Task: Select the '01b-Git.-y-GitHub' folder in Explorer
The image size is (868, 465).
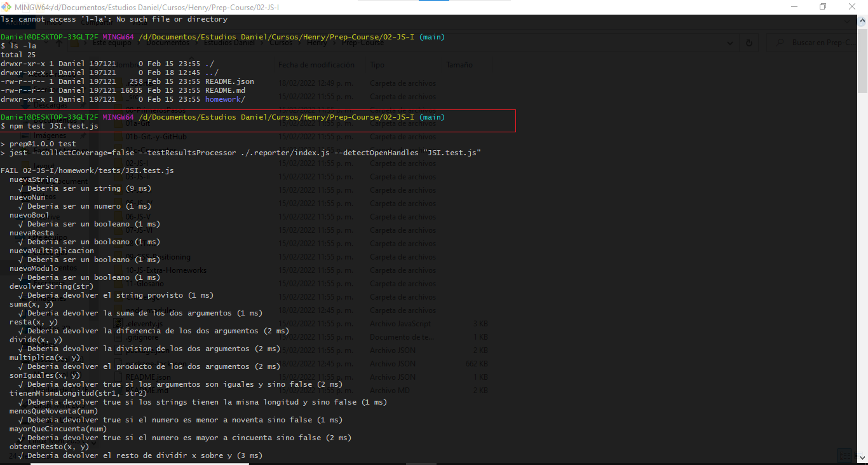Action: click(156, 137)
